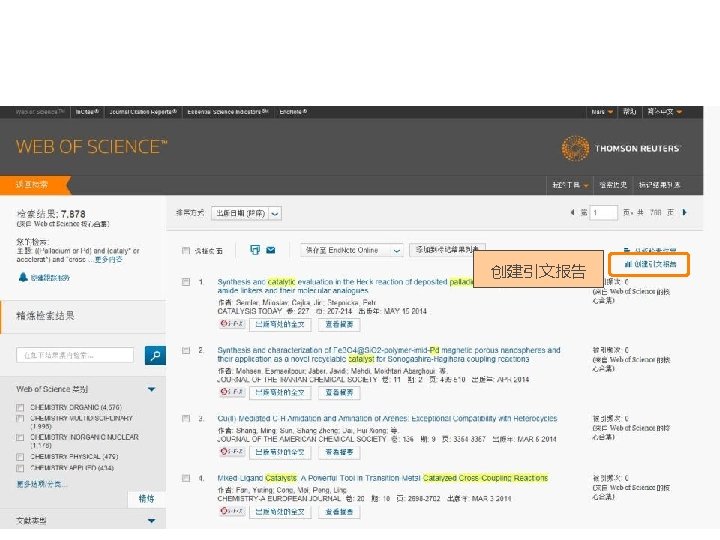Check CHEMISTRY ORGANIC category filter
The height and width of the screenshot is (540, 720).
point(20,407)
